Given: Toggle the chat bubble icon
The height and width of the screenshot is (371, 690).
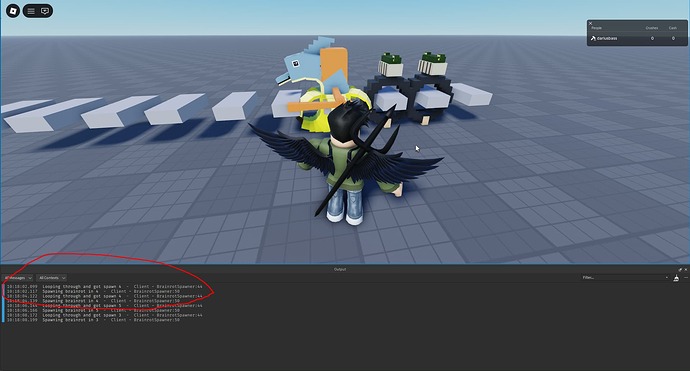Looking at the screenshot, I should [45, 11].
